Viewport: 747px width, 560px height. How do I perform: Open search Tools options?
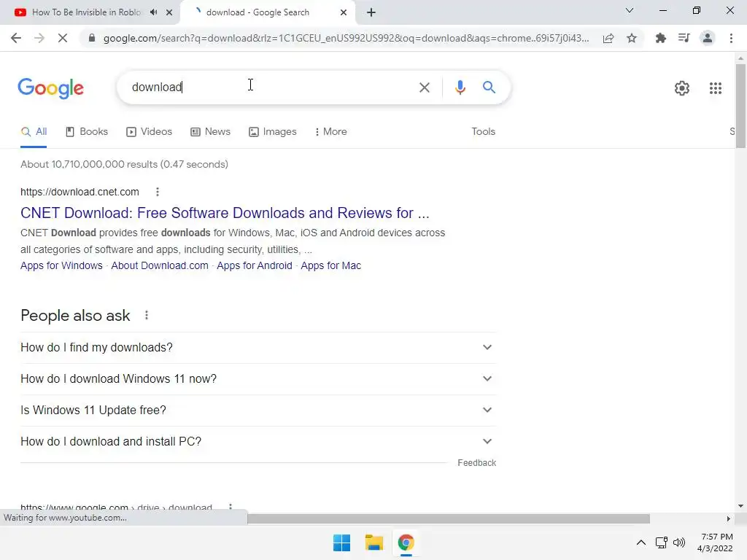click(x=483, y=132)
